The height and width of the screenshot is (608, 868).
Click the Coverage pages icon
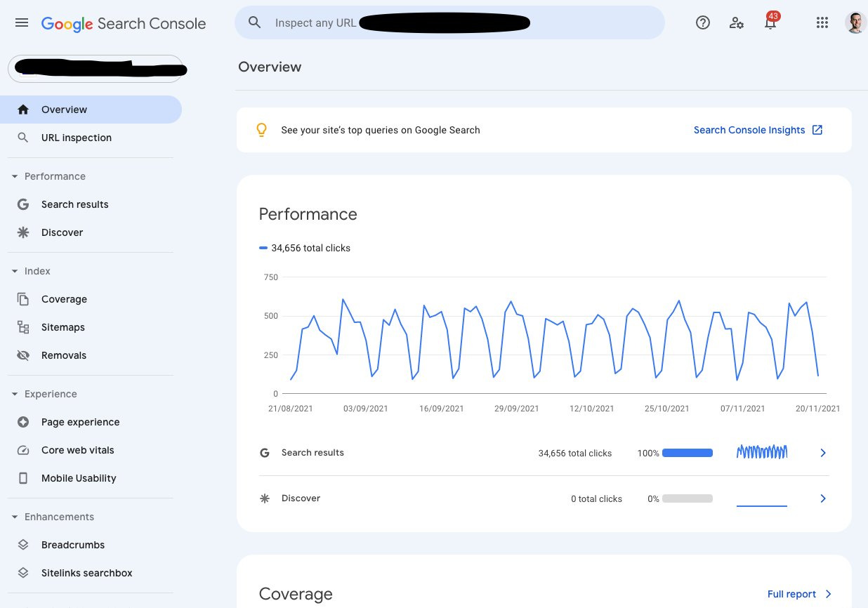(23, 299)
